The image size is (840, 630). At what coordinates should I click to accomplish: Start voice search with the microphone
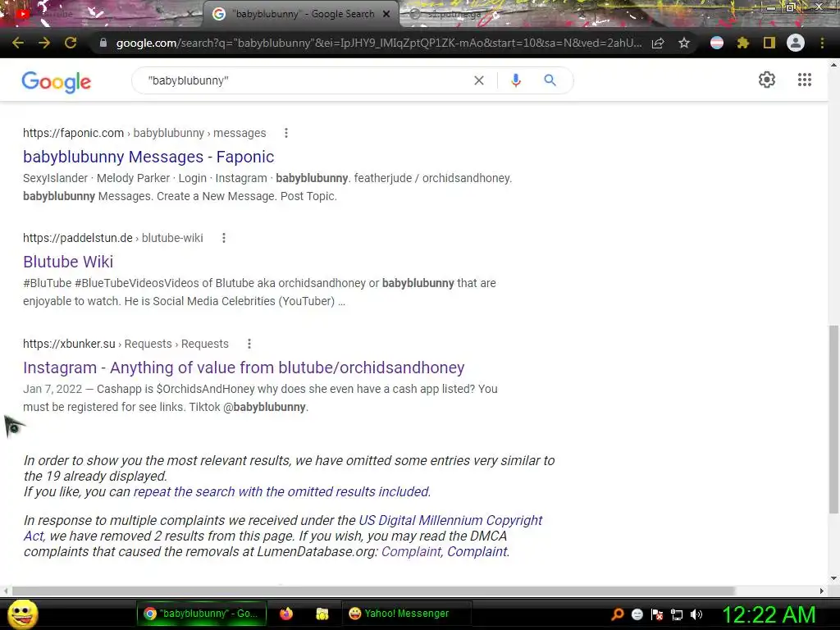pos(516,80)
